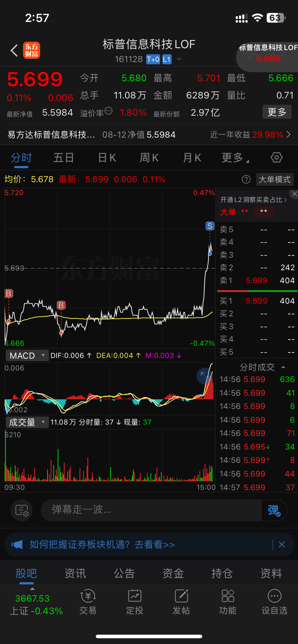Switch to 月K chart tab
This screenshot has width=298, height=644.
[x=192, y=158]
